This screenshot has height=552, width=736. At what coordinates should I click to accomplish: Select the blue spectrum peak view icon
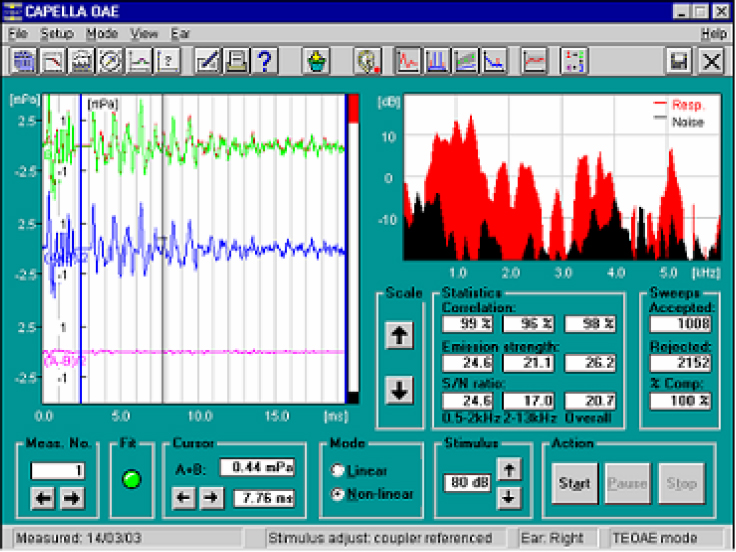[437, 61]
